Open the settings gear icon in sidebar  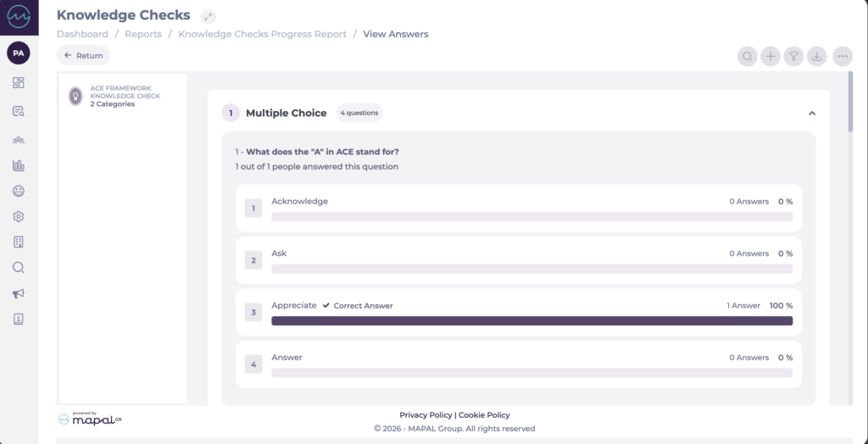[19, 216]
